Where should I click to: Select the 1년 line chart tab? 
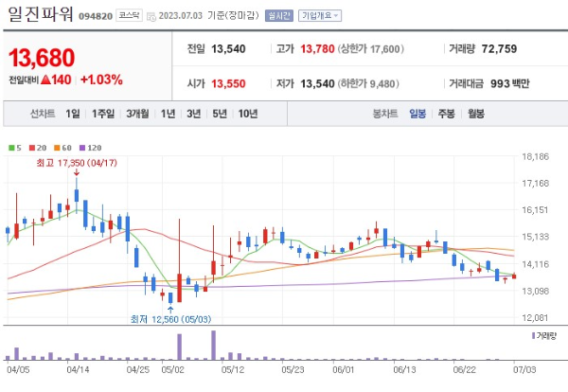tap(168, 114)
